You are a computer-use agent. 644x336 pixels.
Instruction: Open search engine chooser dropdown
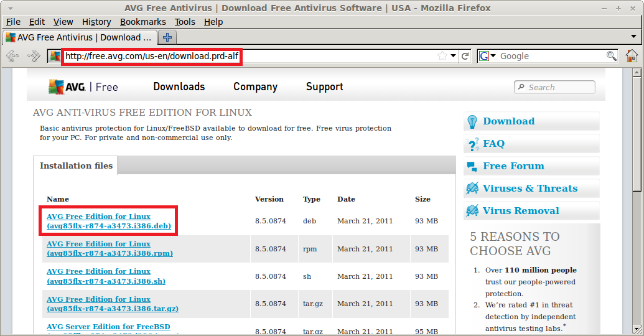(493, 56)
